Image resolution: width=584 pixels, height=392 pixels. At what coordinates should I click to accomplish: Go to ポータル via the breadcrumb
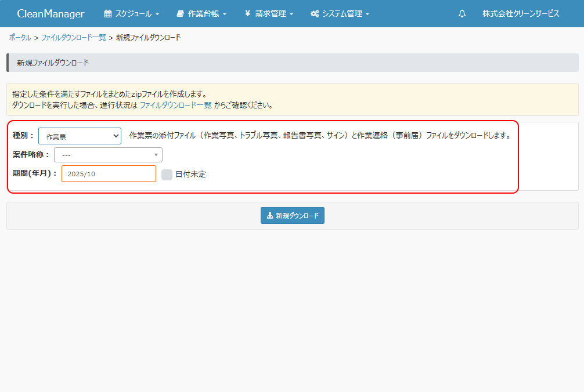pos(20,37)
